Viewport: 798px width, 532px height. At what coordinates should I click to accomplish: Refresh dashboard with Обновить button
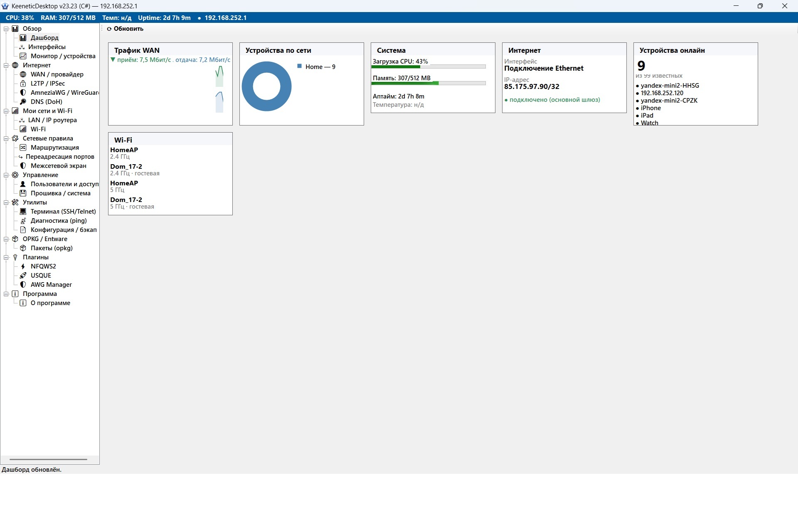click(x=125, y=29)
